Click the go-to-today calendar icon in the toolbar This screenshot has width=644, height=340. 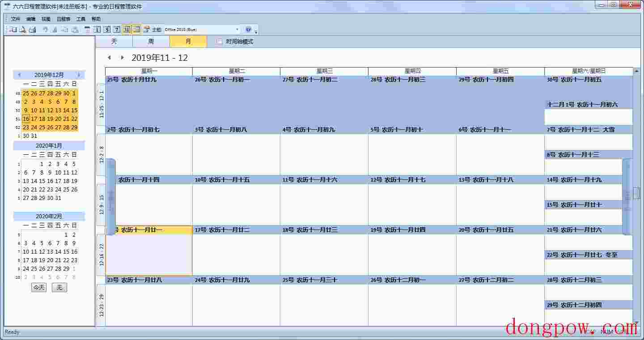pyautogui.click(x=87, y=30)
